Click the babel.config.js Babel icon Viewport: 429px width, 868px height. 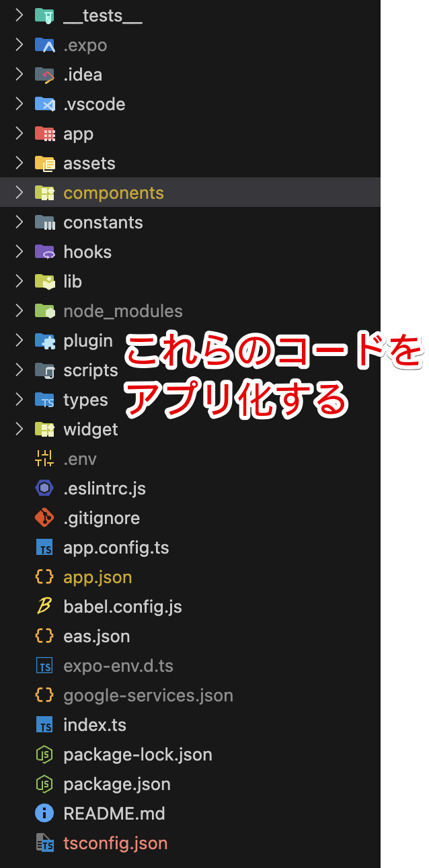44,607
